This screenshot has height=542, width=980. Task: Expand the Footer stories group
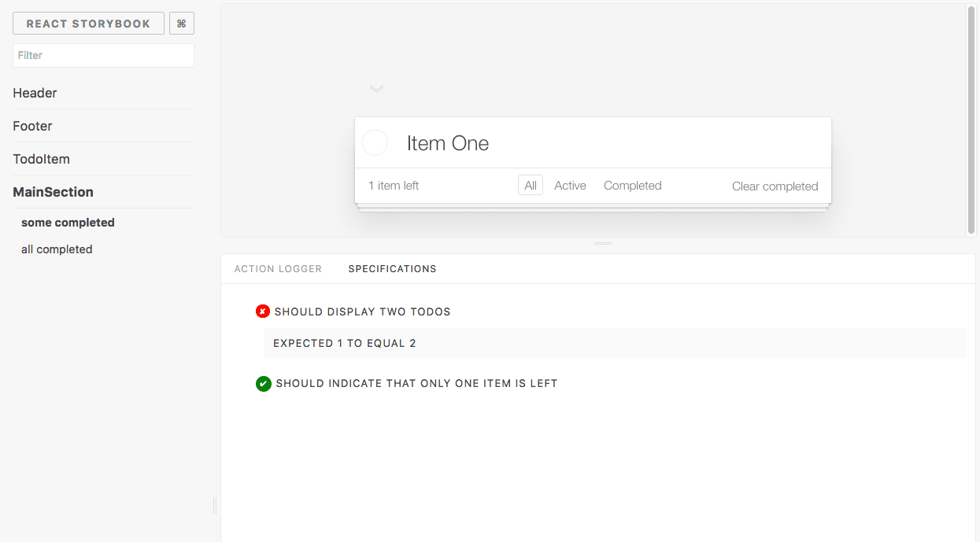[x=32, y=126]
